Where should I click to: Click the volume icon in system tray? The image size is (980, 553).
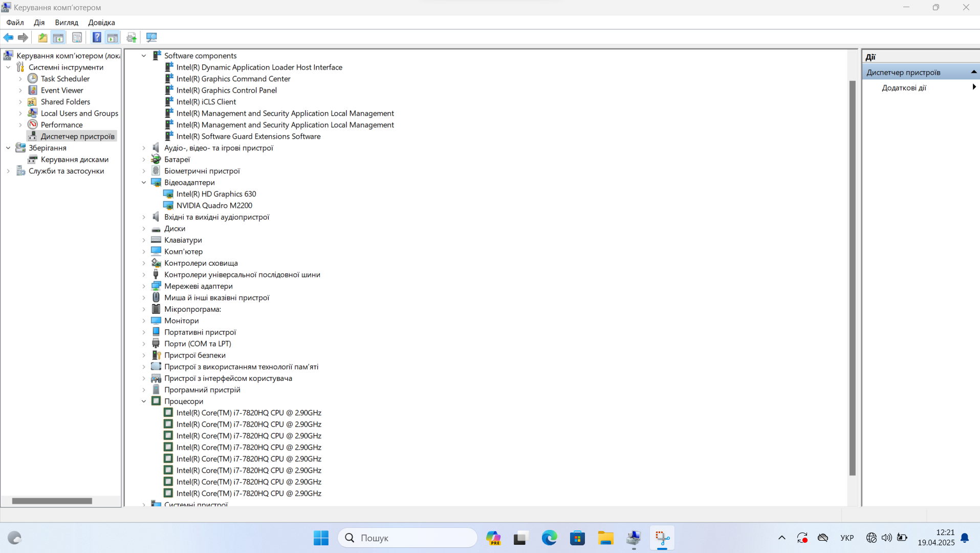click(x=886, y=538)
